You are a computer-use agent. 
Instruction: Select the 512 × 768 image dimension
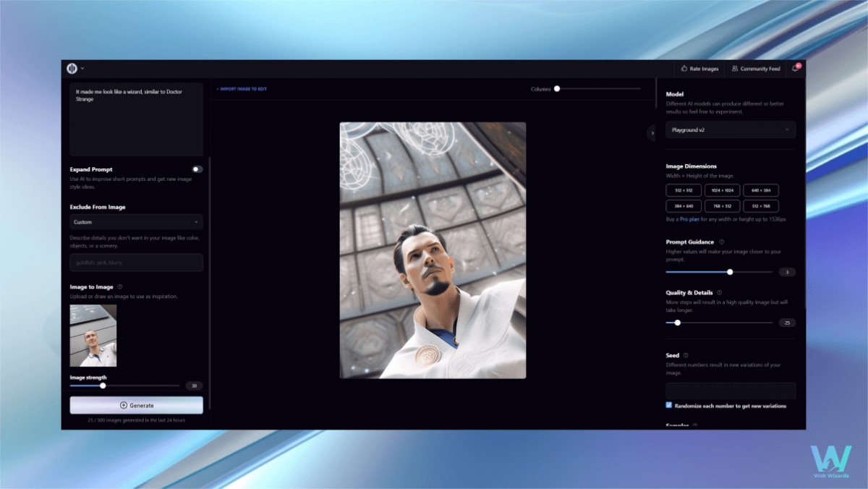[761, 206]
